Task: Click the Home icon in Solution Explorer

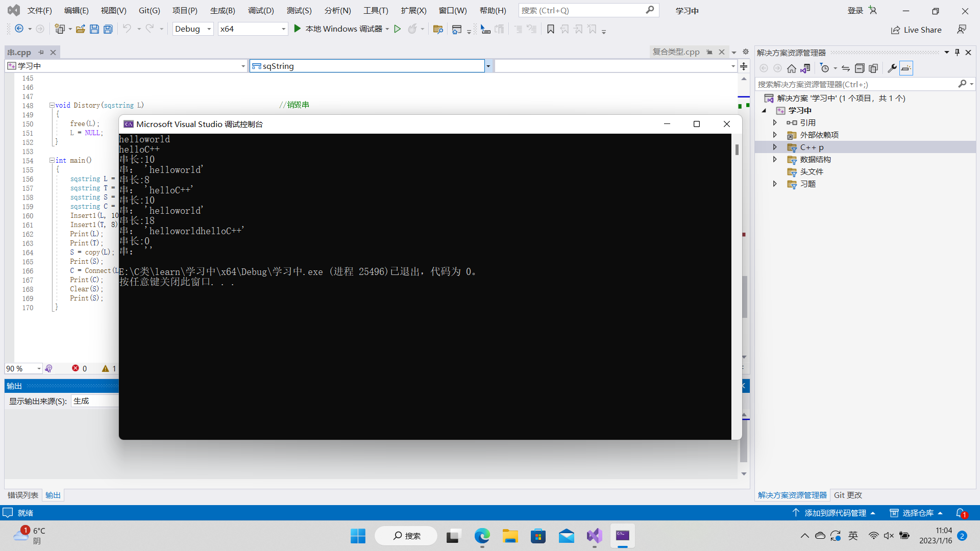Action: [x=791, y=68]
